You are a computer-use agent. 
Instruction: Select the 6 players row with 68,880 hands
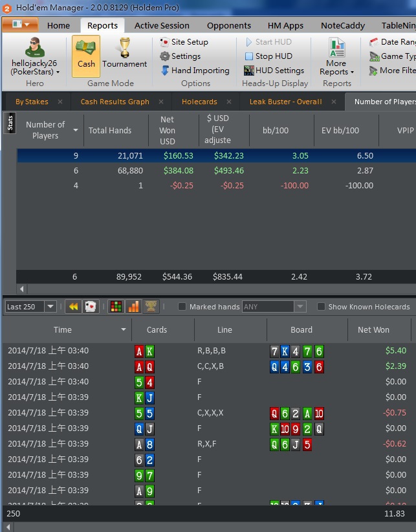pos(217,171)
